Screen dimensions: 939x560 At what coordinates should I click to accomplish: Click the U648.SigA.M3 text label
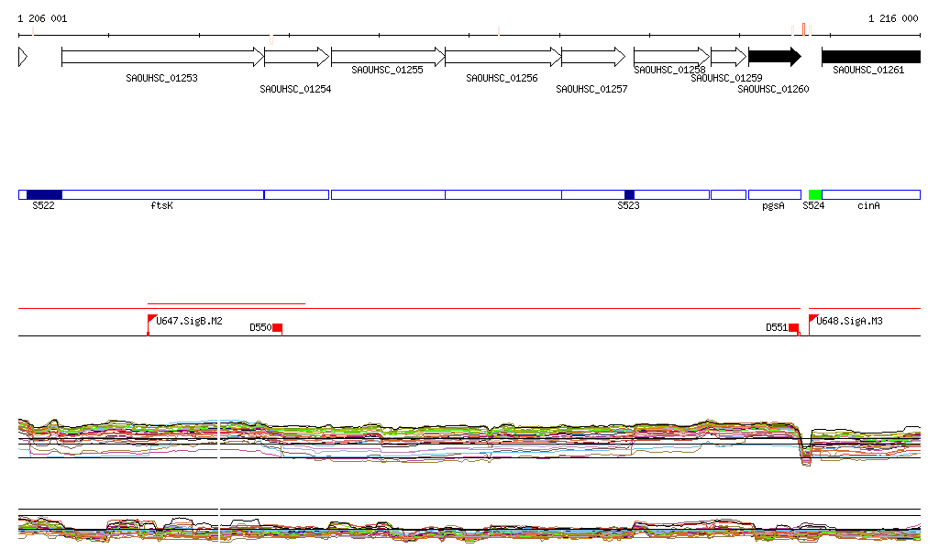tap(849, 322)
